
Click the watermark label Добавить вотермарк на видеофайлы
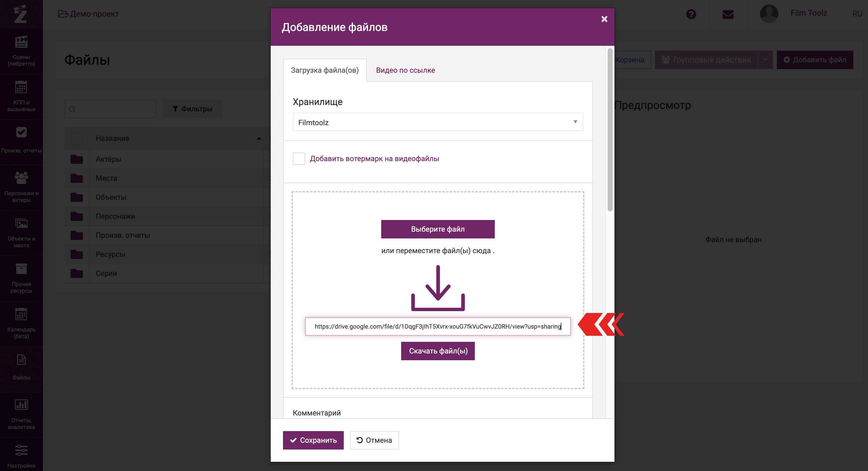point(374,158)
